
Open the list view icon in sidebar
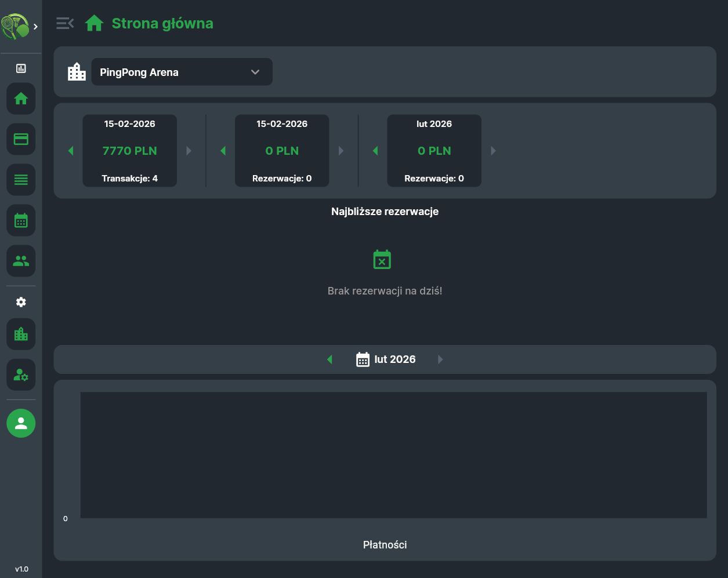click(x=21, y=180)
